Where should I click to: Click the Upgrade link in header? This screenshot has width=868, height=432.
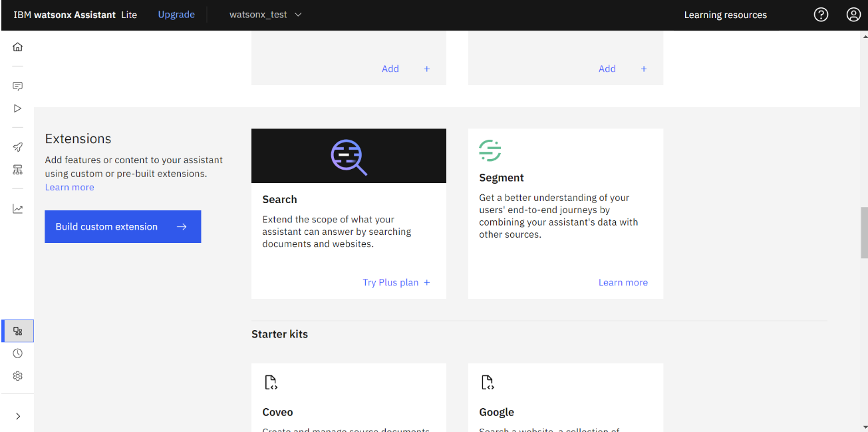(176, 15)
